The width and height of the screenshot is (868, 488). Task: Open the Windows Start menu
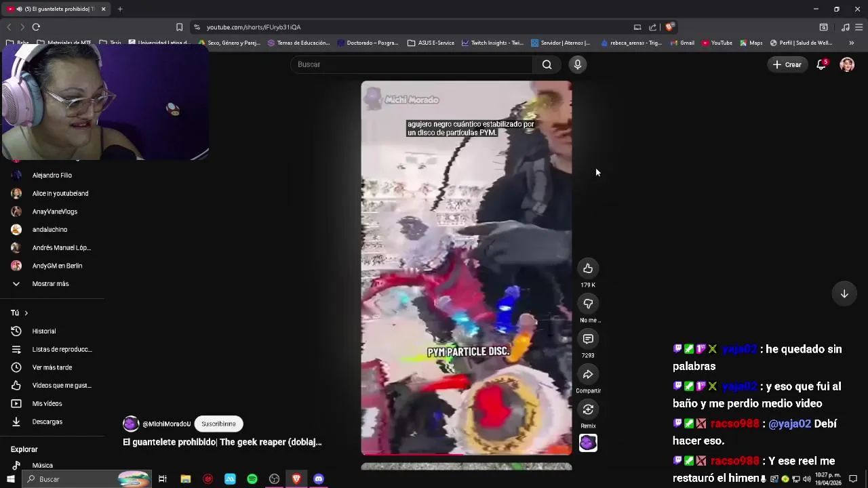pos(10,479)
